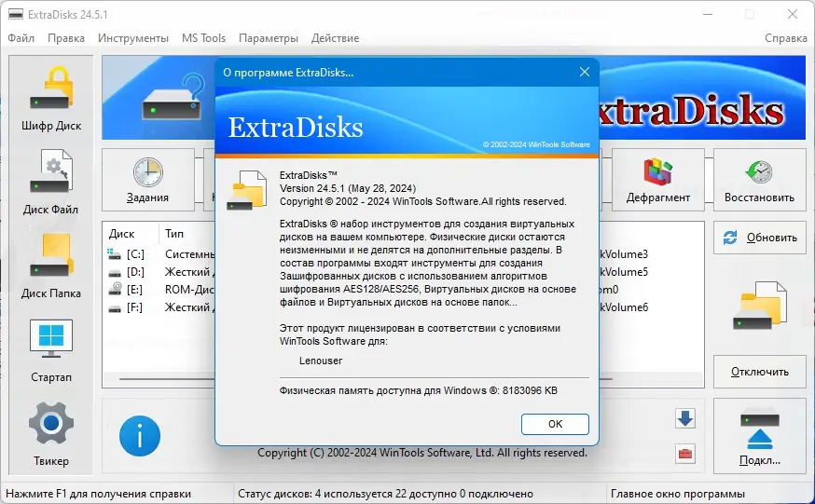Click the blue down arrow icon

(x=685, y=418)
